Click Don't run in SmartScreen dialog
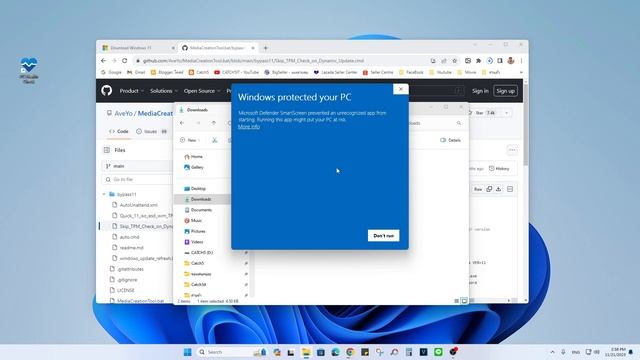 [x=383, y=236]
